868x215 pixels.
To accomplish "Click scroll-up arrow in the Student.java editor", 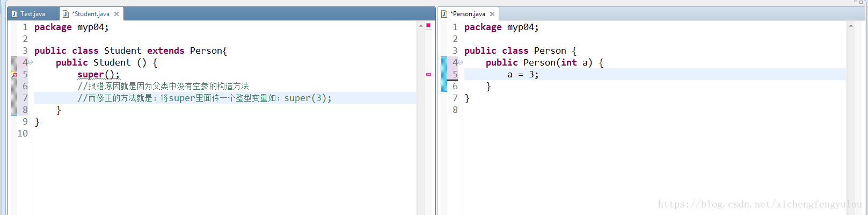I will point(421,25).
